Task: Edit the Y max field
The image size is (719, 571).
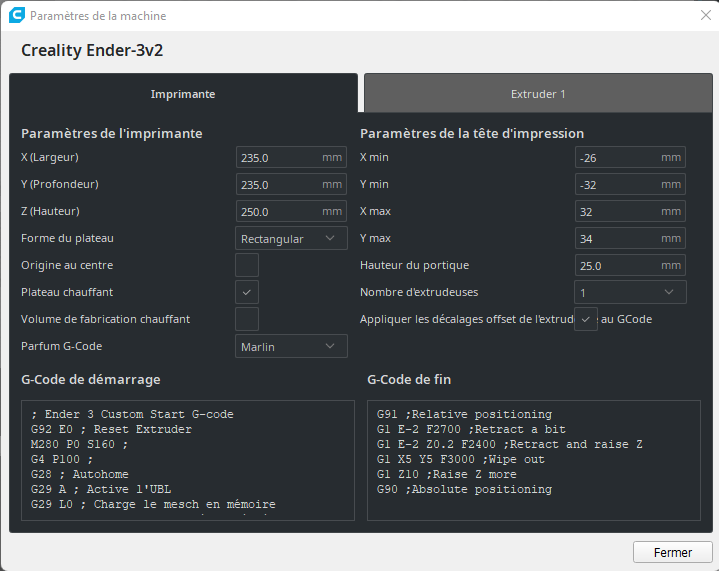Action: coord(630,238)
